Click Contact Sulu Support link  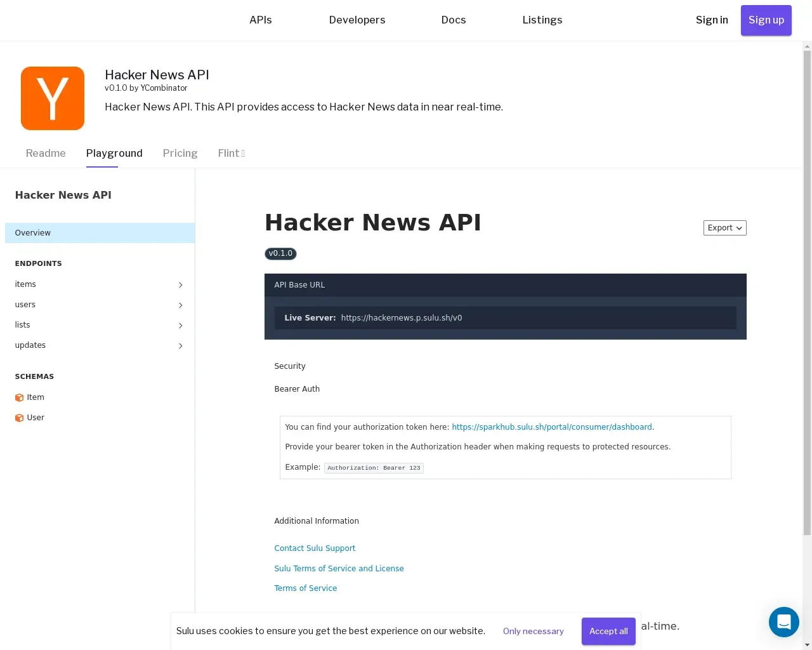coord(315,548)
